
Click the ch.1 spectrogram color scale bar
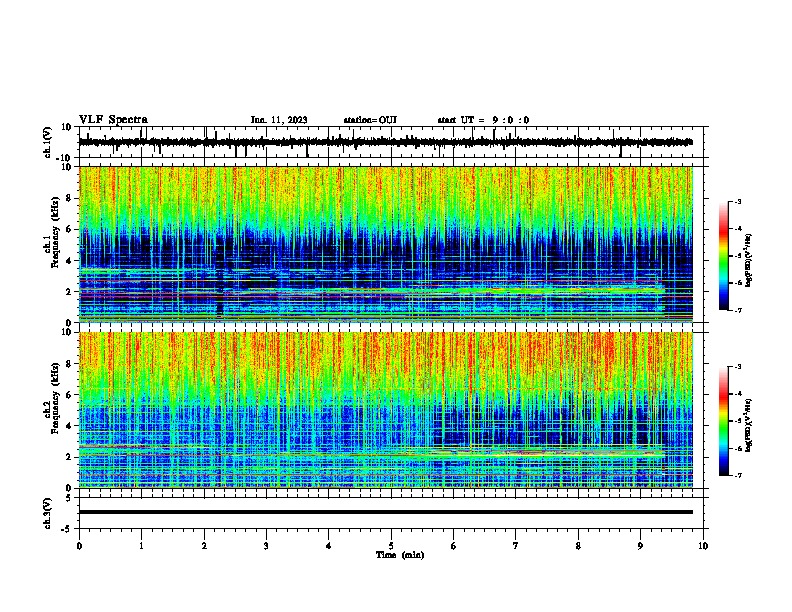tap(724, 256)
